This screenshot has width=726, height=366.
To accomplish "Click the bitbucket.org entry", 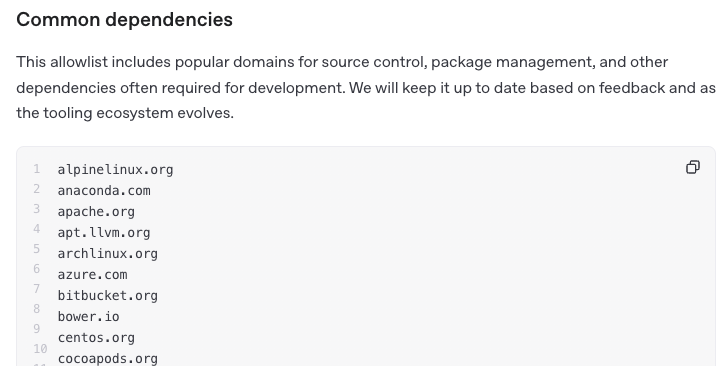I will click(x=107, y=296).
